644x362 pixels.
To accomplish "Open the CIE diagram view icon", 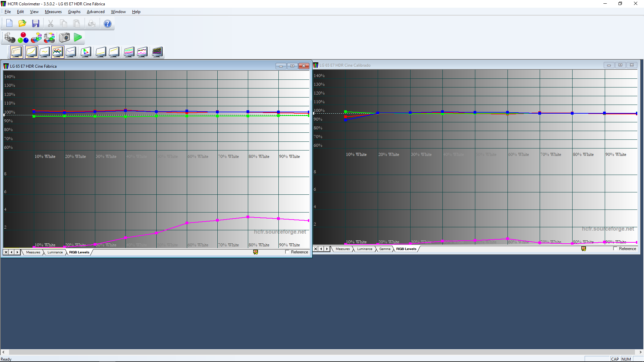I will 86,52.
